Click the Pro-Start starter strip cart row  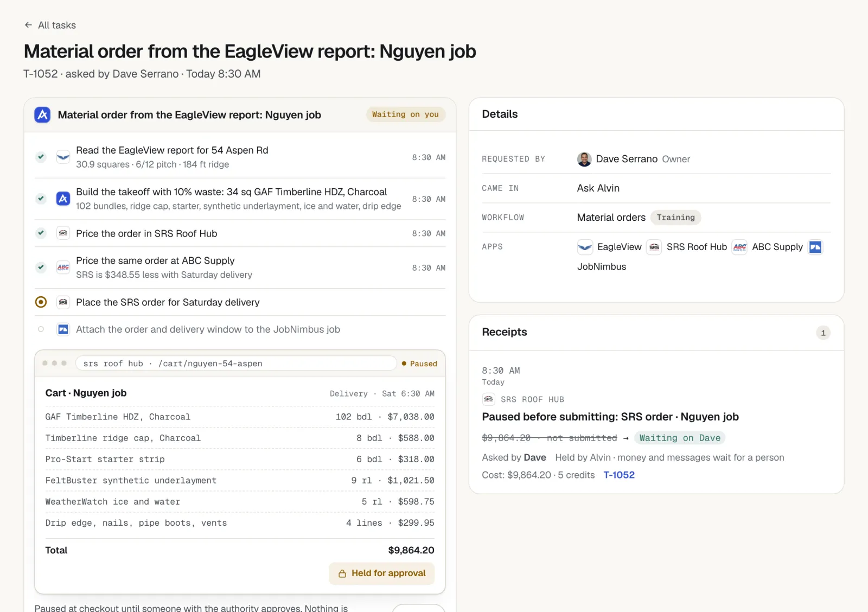240,459
